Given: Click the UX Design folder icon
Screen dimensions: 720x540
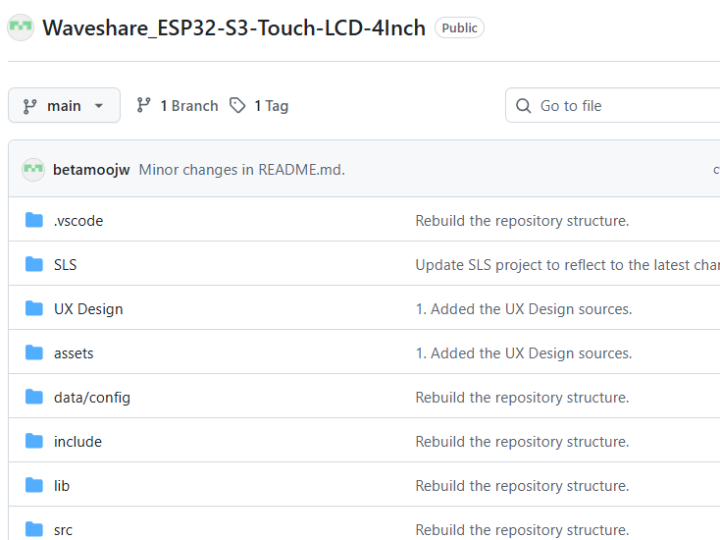Looking at the screenshot, I should coord(34,309).
